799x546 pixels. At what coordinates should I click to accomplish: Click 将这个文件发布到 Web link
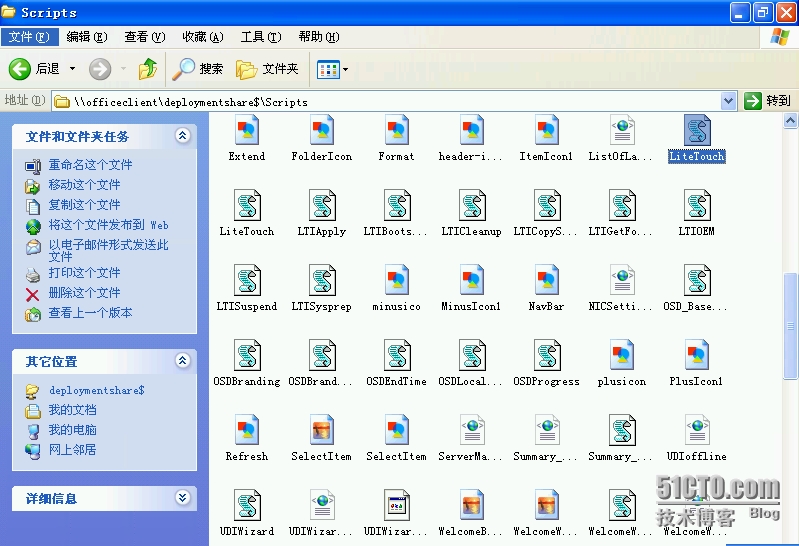[108, 225]
